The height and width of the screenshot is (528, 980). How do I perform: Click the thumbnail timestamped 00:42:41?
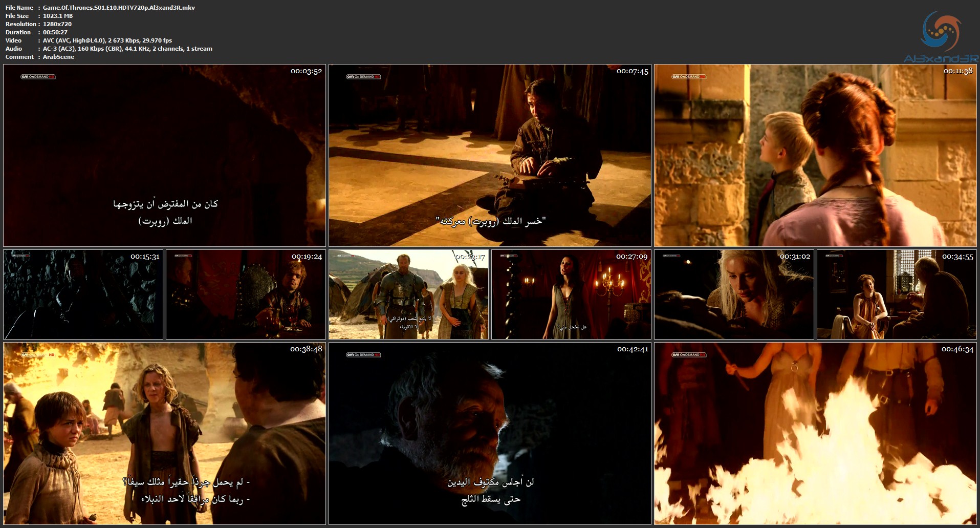pos(490,434)
